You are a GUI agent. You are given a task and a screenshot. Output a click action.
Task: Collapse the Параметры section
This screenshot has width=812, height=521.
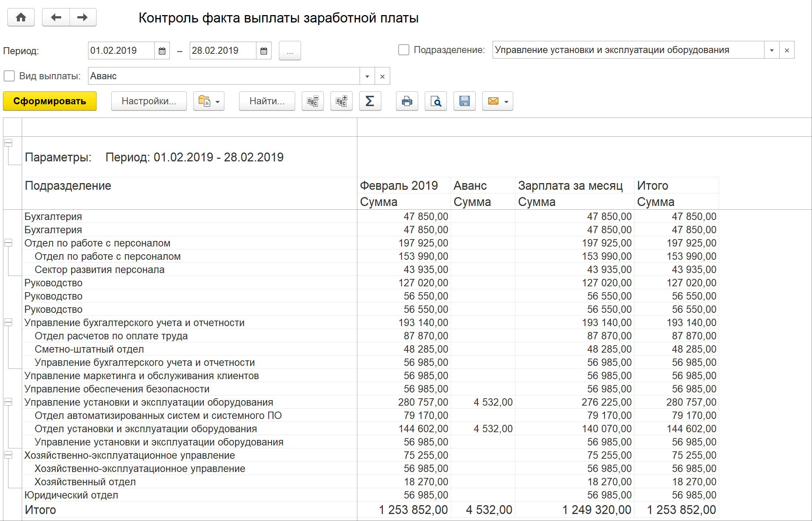coord(8,143)
